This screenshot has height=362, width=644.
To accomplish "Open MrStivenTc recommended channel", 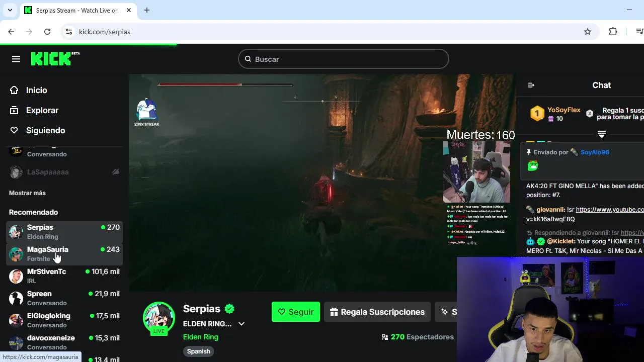I will (64, 276).
